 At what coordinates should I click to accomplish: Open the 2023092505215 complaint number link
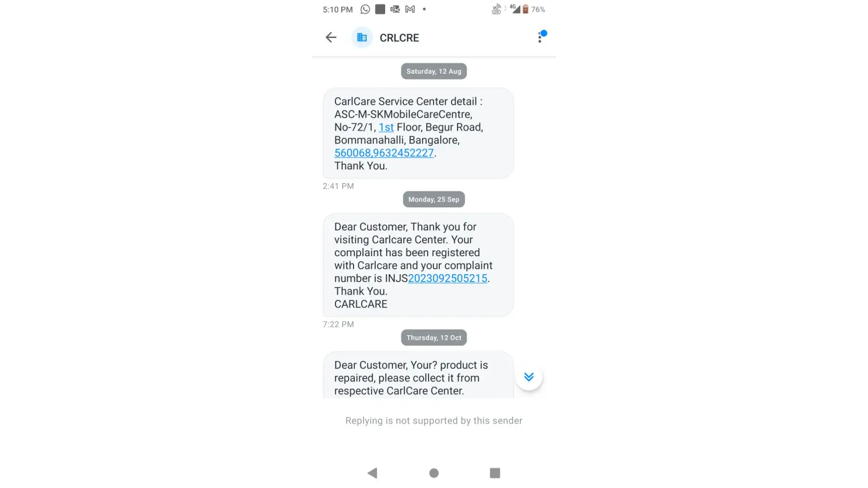point(448,278)
